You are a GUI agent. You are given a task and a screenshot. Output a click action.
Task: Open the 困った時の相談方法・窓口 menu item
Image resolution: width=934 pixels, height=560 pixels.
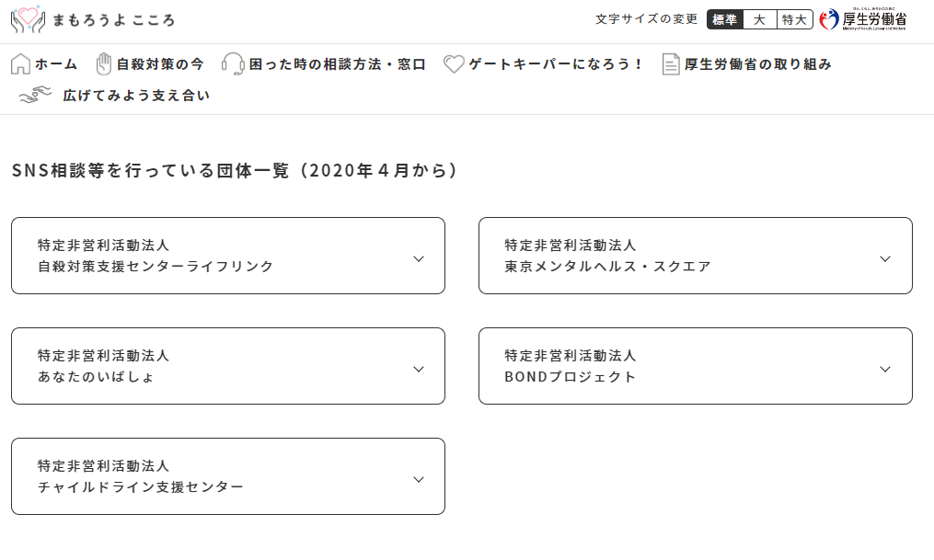click(337, 64)
